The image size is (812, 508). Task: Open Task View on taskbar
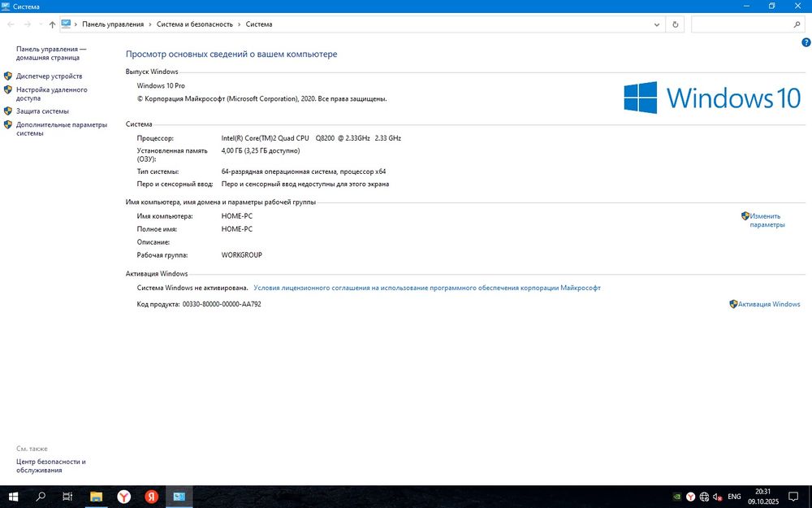tap(67, 497)
